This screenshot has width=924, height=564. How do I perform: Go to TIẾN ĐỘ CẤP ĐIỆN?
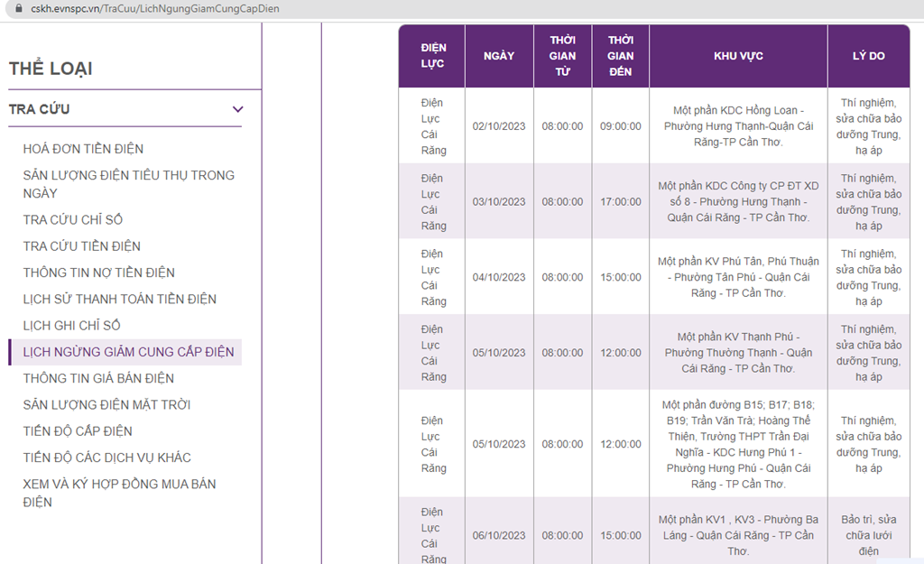tap(78, 431)
